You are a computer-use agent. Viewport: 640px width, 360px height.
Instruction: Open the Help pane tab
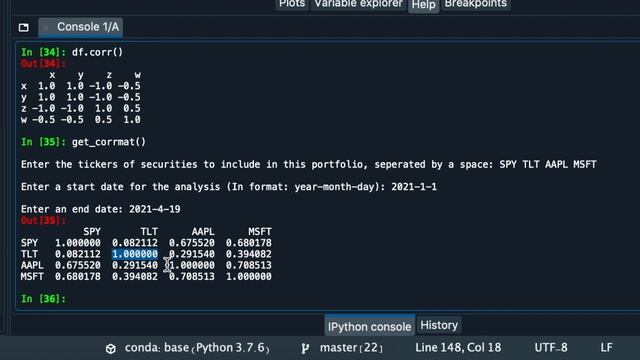point(423,5)
